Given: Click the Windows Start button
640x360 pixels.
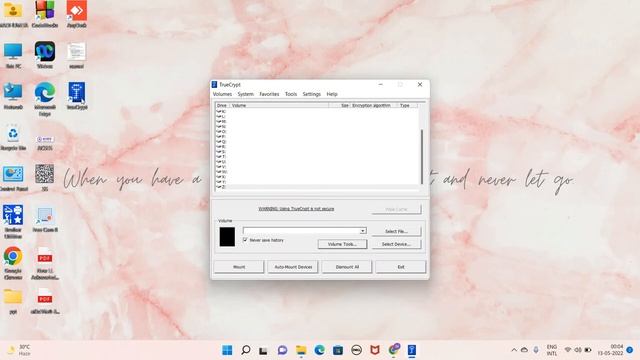Looking at the screenshot, I should point(227,350).
